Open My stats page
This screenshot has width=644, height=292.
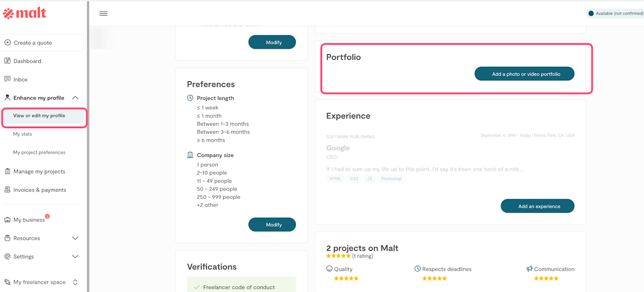click(x=23, y=134)
